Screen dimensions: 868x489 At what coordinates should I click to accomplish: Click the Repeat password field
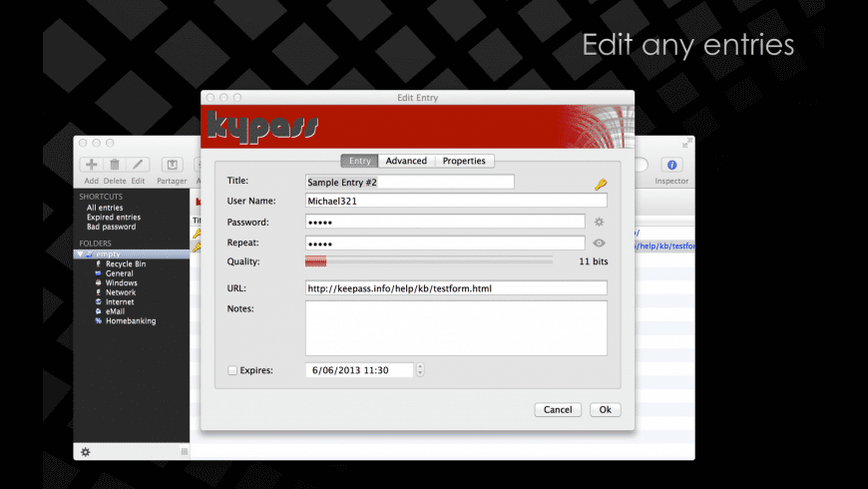(445, 244)
